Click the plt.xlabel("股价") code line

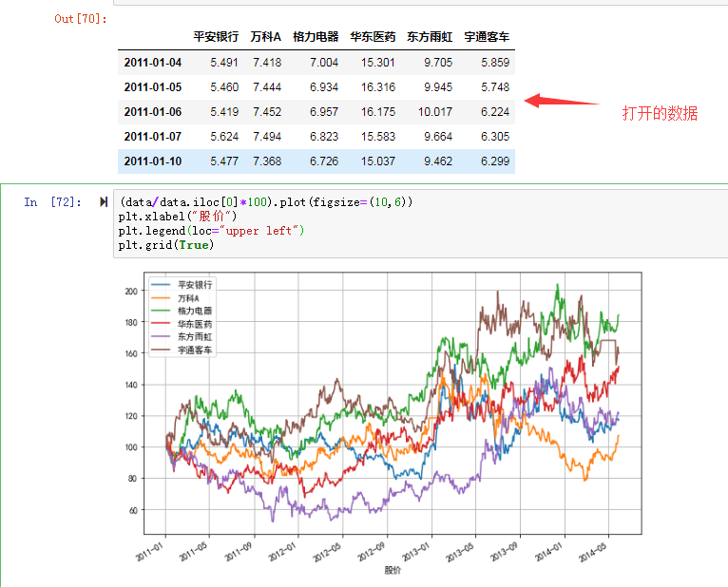pos(178,217)
